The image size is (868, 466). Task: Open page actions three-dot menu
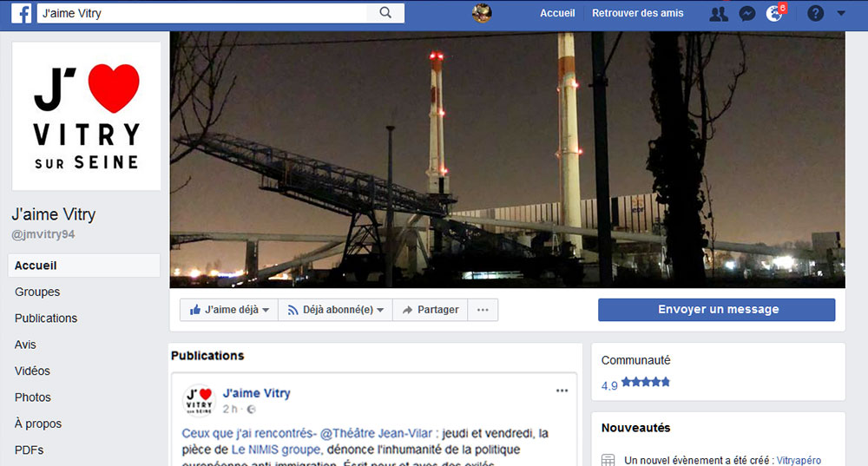click(x=483, y=310)
